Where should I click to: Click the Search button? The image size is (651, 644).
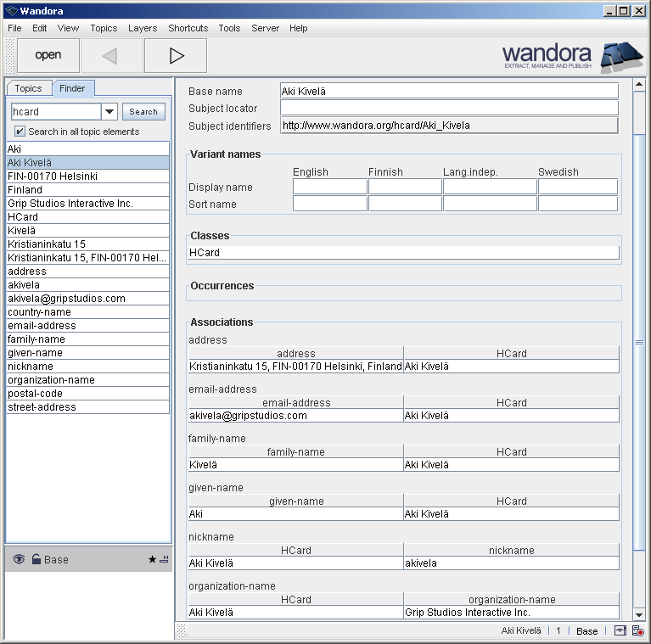point(143,112)
